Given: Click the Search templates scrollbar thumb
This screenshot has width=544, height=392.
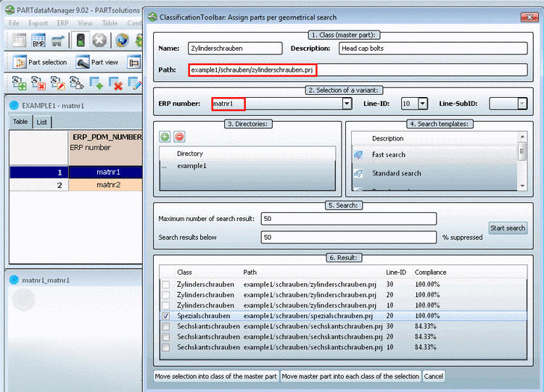Looking at the screenshot, I should click(522, 151).
